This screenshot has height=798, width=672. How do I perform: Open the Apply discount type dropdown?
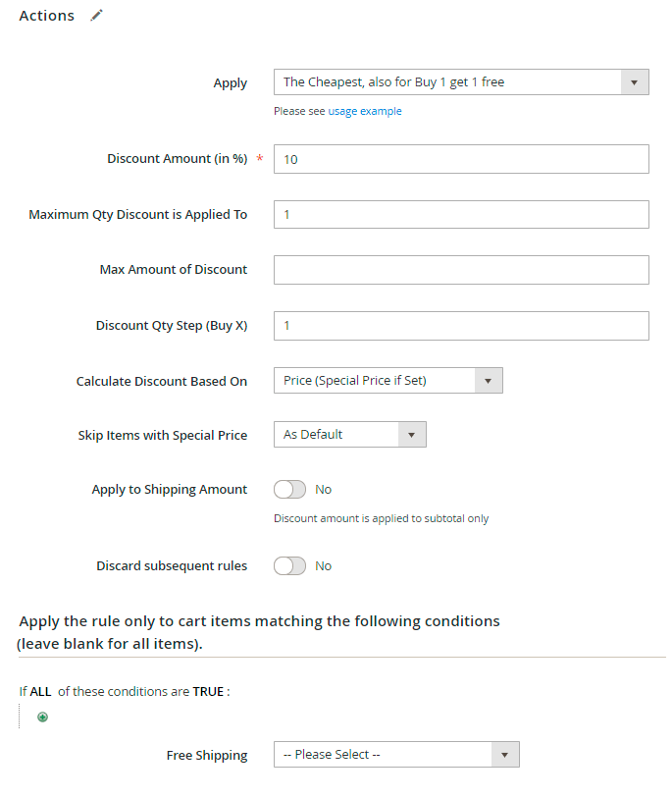click(x=460, y=82)
